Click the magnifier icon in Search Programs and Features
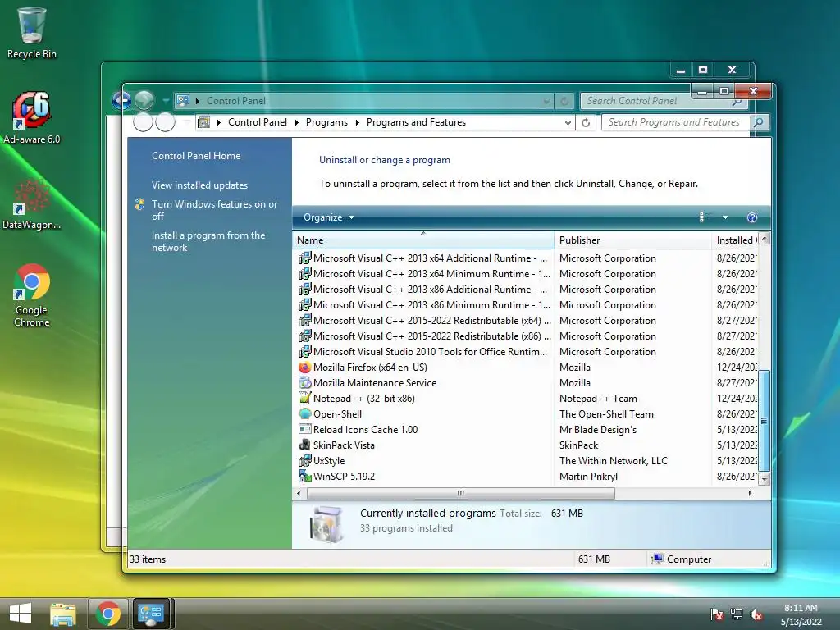This screenshot has width=840, height=630. pos(758,122)
